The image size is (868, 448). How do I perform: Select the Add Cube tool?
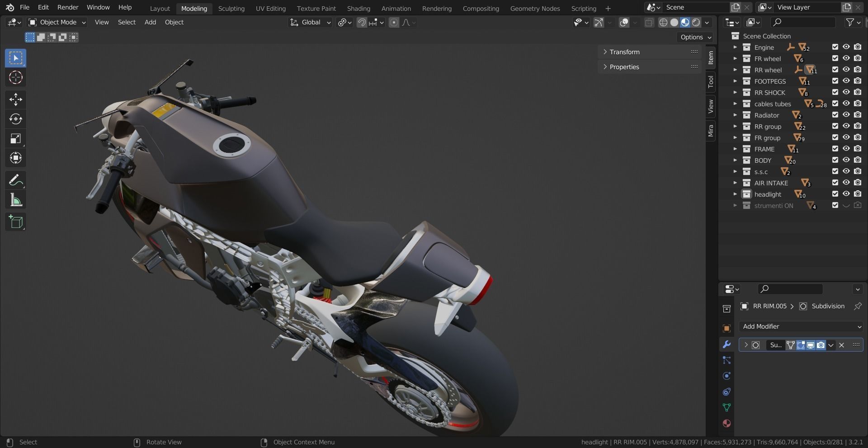(16, 222)
